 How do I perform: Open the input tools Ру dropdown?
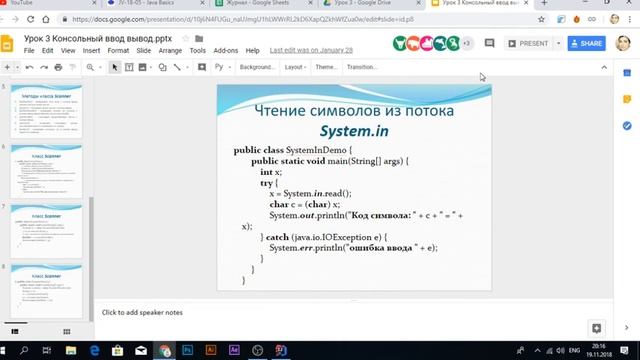click(223, 67)
